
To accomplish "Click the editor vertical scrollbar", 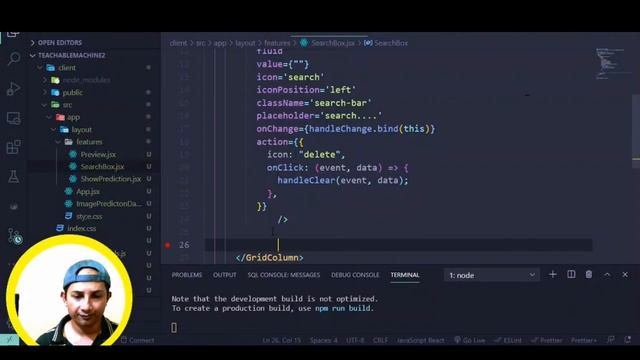I will click(636, 131).
